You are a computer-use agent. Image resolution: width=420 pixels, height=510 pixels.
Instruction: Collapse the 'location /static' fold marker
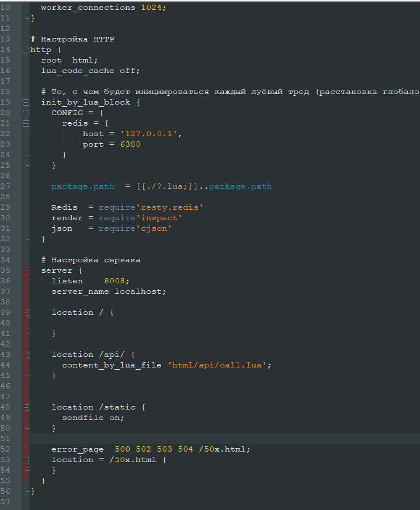26,407
